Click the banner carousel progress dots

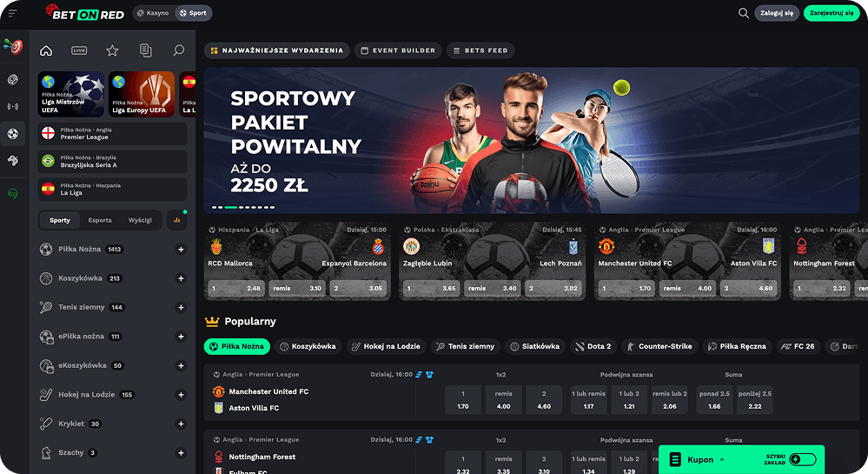point(243,207)
